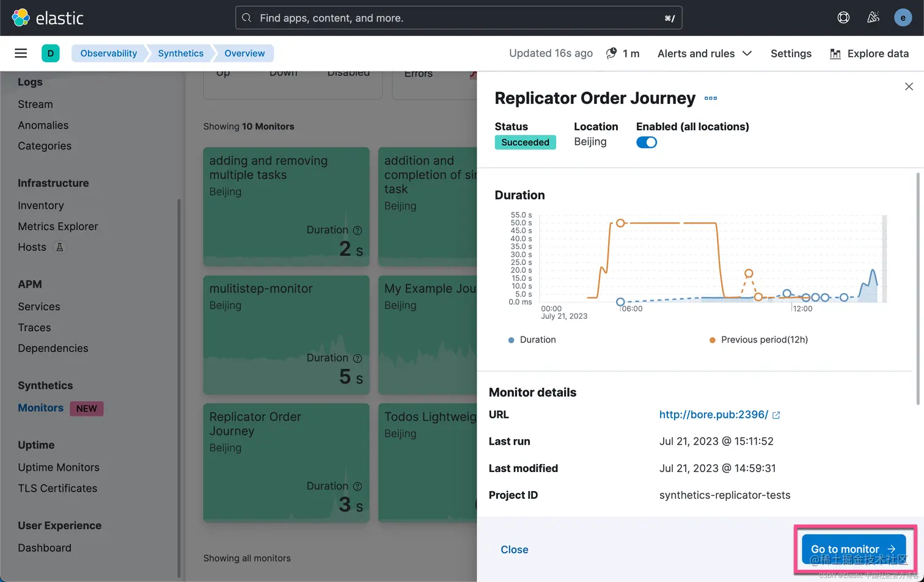Click the Beijing location text in flyout
Screen dimensions: 924x582
[x=590, y=142]
